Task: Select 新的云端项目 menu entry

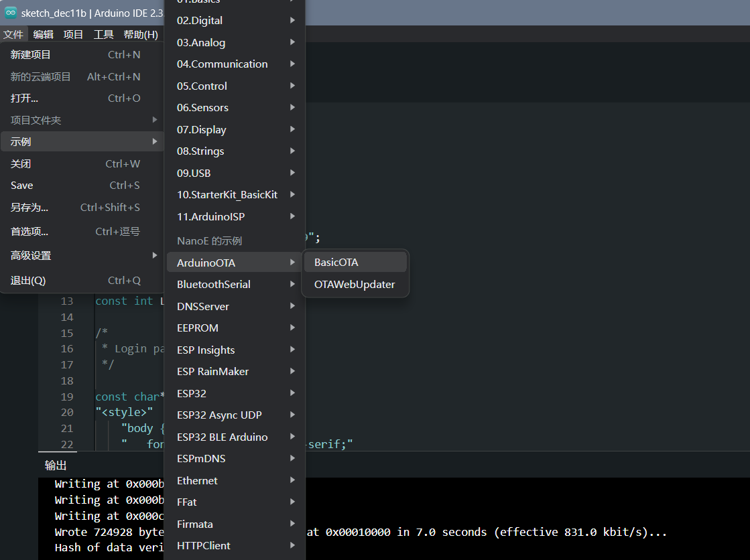Action: (82, 76)
